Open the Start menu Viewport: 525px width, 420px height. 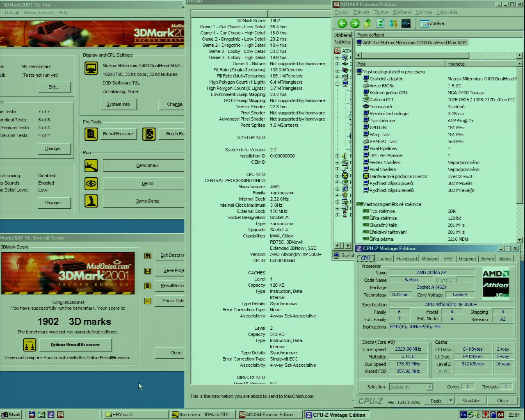11,415
